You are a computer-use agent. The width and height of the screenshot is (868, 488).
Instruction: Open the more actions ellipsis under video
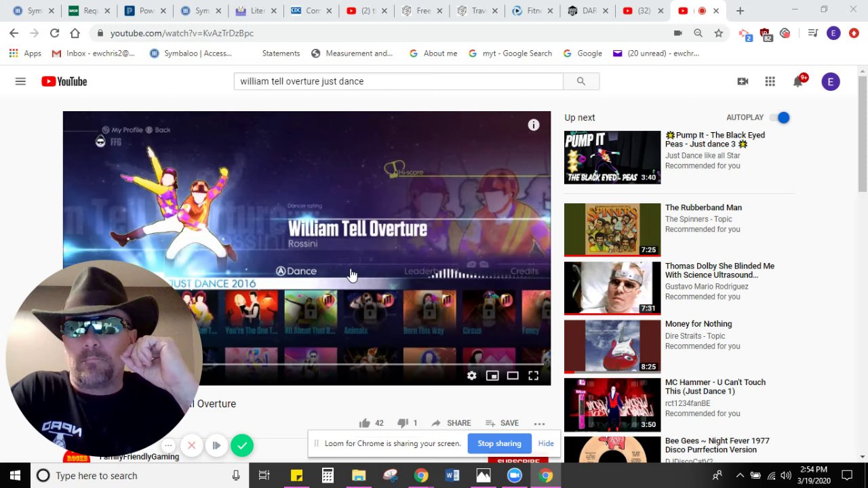(x=539, y=424)
